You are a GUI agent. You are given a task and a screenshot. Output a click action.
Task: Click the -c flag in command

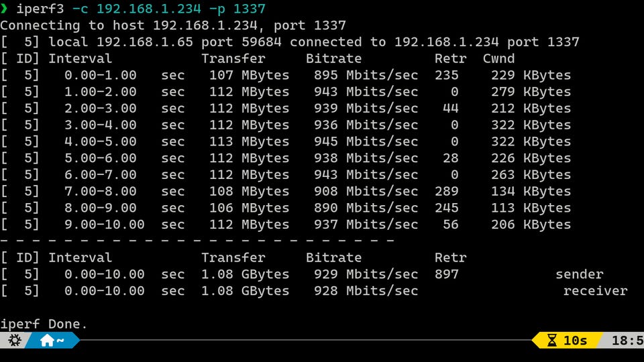80,9
